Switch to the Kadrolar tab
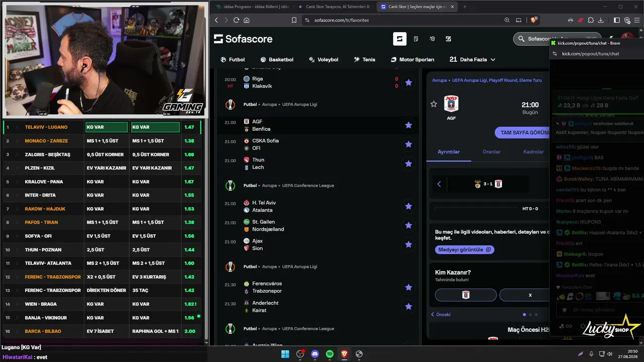Screen dimensions: 644x362 [x=533, y=152]
